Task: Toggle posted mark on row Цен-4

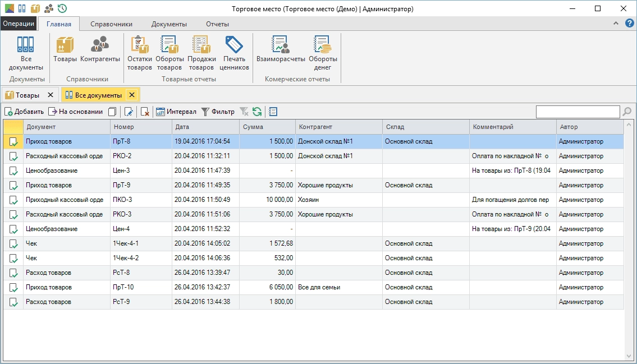Action: 13,229
